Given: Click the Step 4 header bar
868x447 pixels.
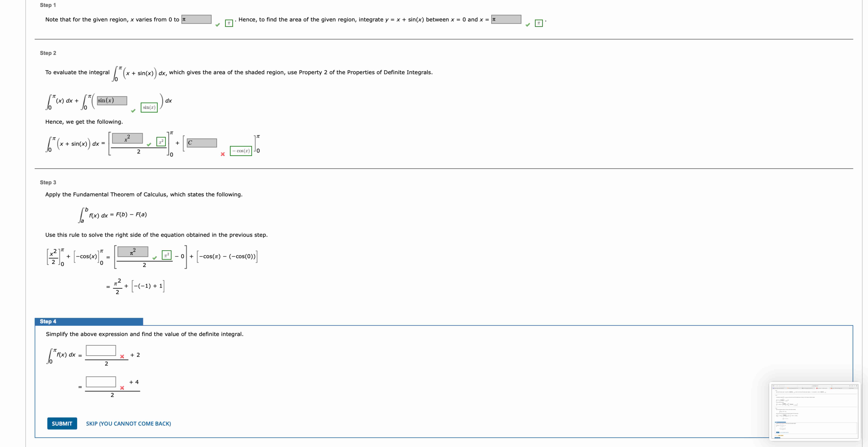Looking at the screenshot, I should click(x=88, y=322).
